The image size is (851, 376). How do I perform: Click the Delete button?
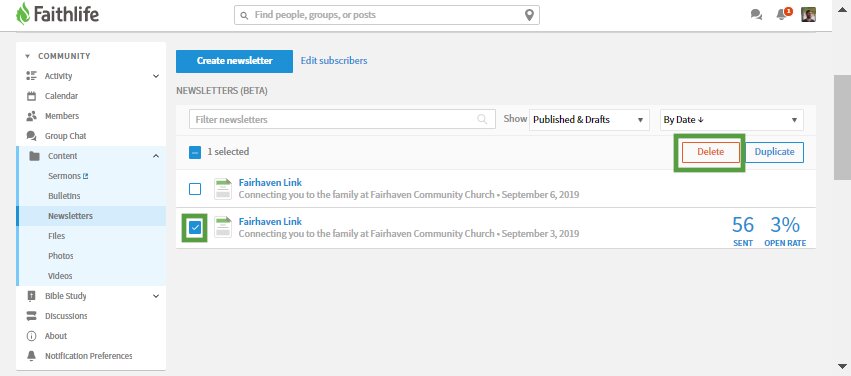tap(710, 152)
